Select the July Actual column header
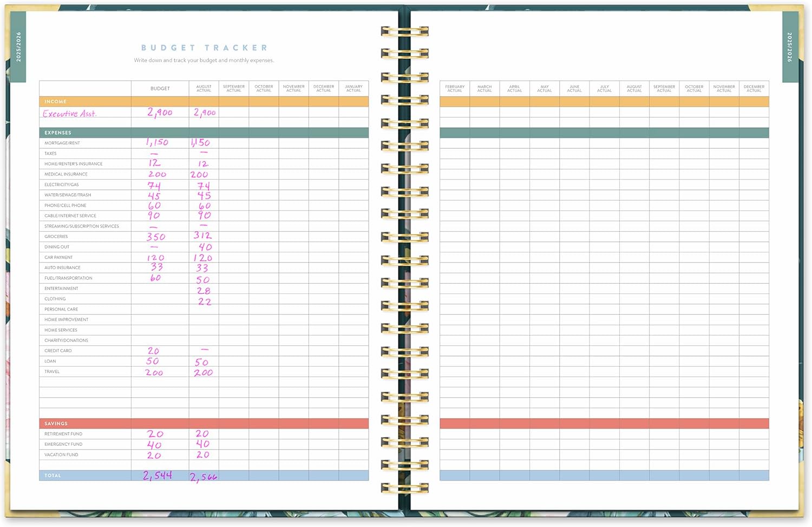 point(604,89)
